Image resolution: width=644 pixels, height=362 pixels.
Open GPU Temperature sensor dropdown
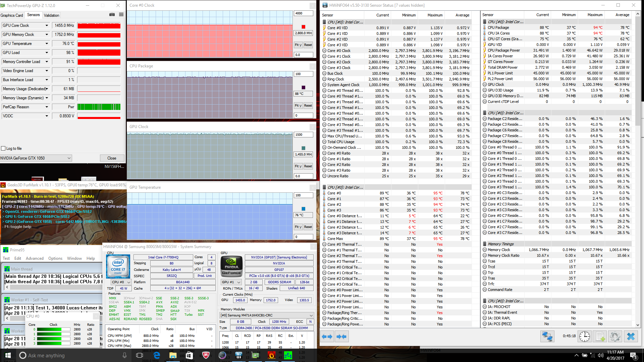47,44
